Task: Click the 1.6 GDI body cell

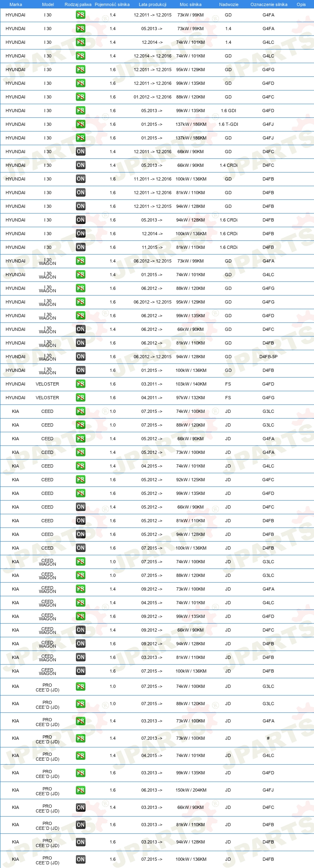Action: (228, 111)
